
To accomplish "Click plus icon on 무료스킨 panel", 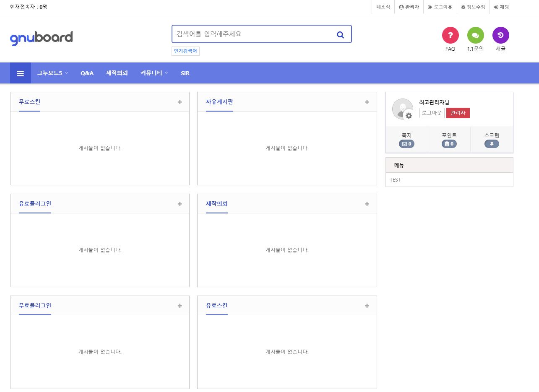I will coord(180,102).
